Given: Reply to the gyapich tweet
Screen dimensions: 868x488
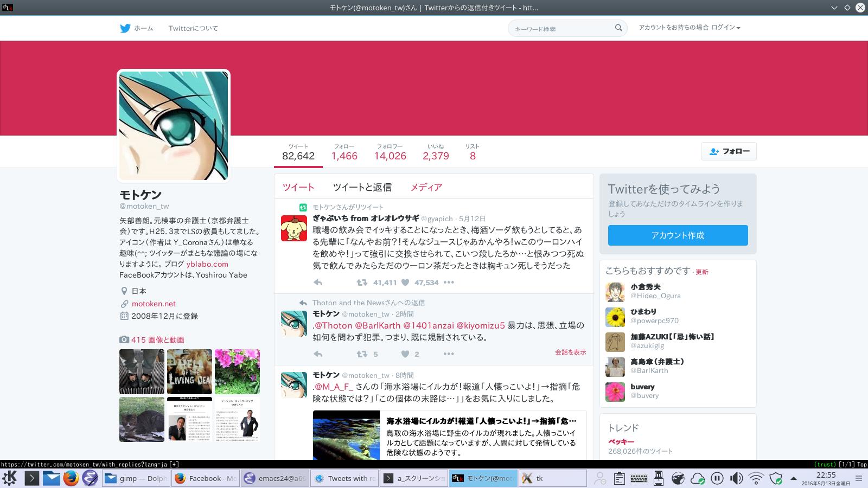Looking at the screenshot, I should click(x=318, y=282).
